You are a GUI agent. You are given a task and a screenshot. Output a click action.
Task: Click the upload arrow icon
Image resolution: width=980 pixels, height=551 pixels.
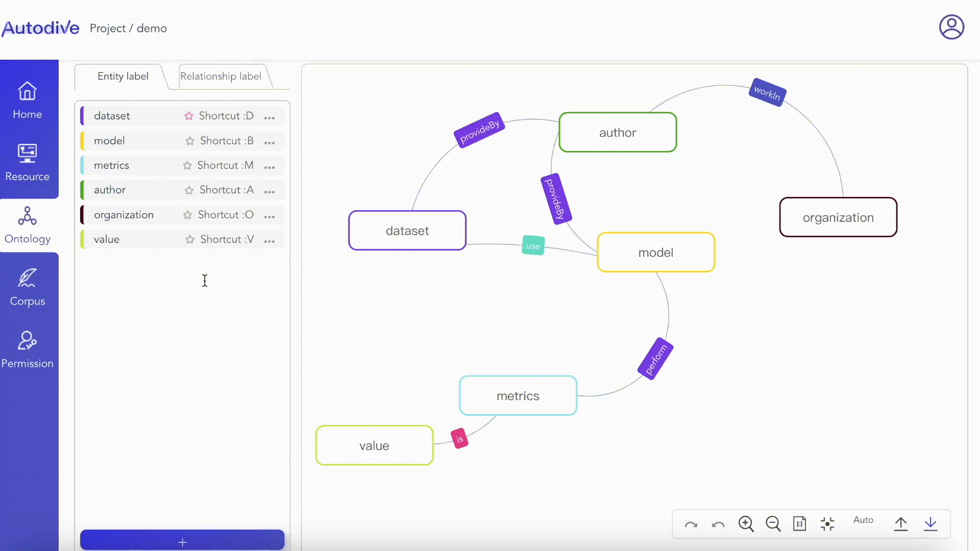coord(901,523)
